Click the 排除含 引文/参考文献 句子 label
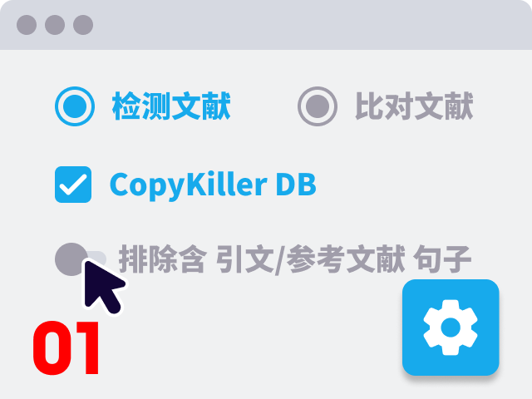 (x=295, y=259)
